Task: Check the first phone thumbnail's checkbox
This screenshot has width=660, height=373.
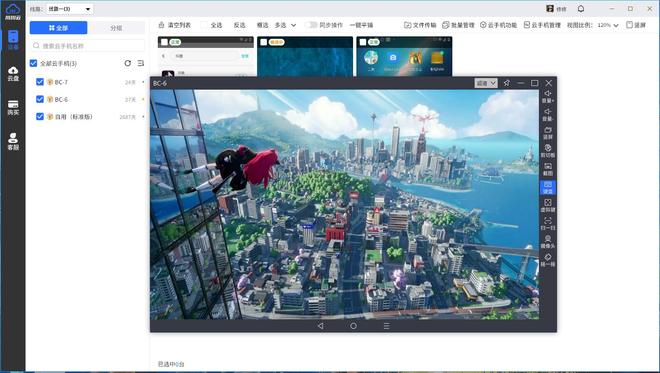Action: (164, 42)
